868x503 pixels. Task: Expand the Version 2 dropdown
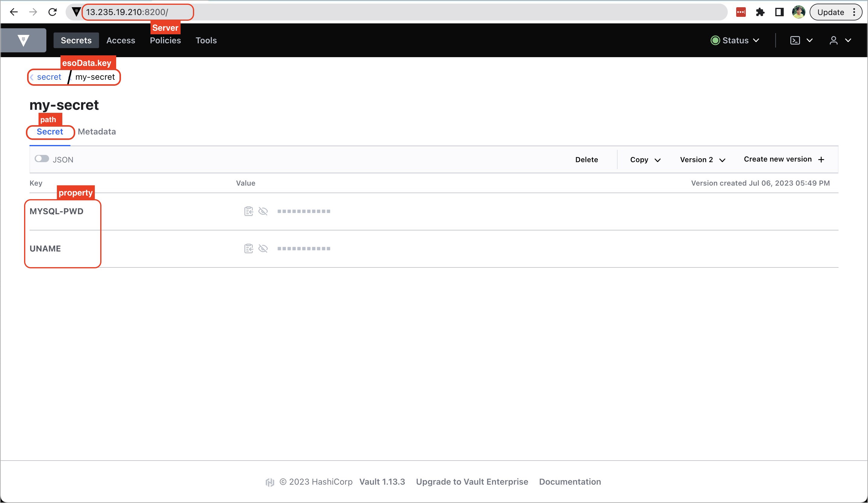(x=702, y=159)
